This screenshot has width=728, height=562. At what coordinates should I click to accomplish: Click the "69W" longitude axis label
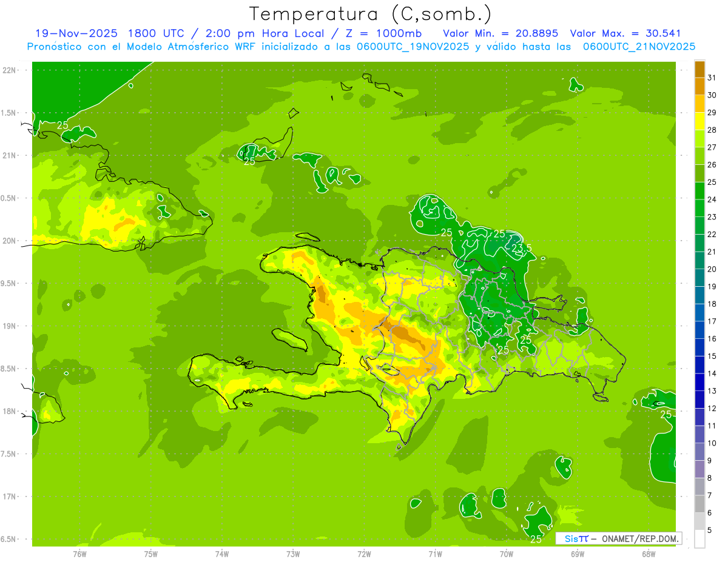pyautogui.click(x=577, y=554)
